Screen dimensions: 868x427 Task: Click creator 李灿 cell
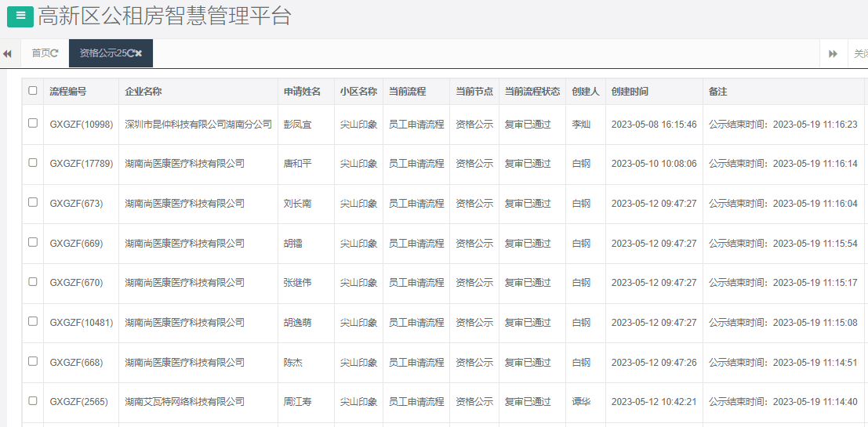click(581, 125)
